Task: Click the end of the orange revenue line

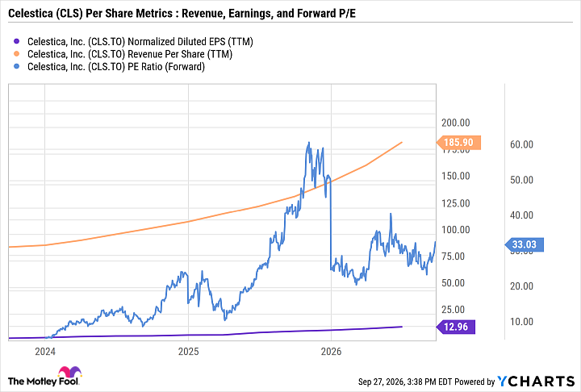Action: tap(402, 142)
